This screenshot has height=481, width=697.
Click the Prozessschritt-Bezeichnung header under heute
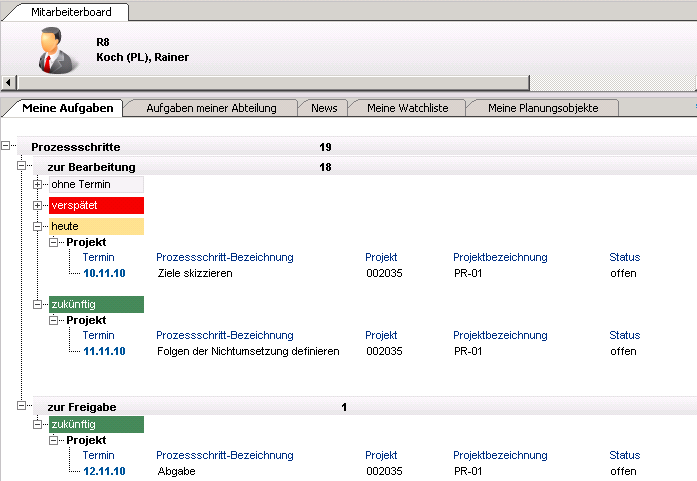[224, 257]
